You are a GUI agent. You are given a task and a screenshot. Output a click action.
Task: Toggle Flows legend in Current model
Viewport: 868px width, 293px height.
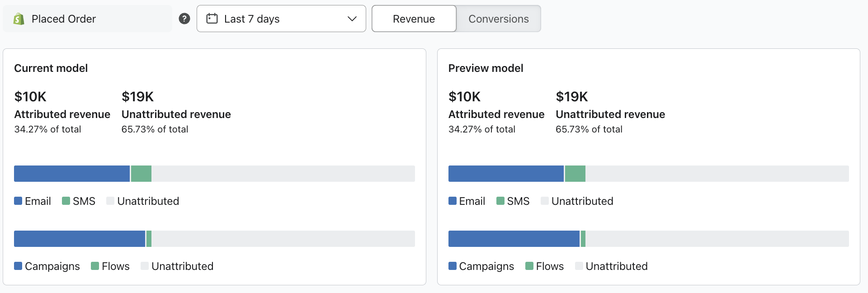(x=110, y=266)
